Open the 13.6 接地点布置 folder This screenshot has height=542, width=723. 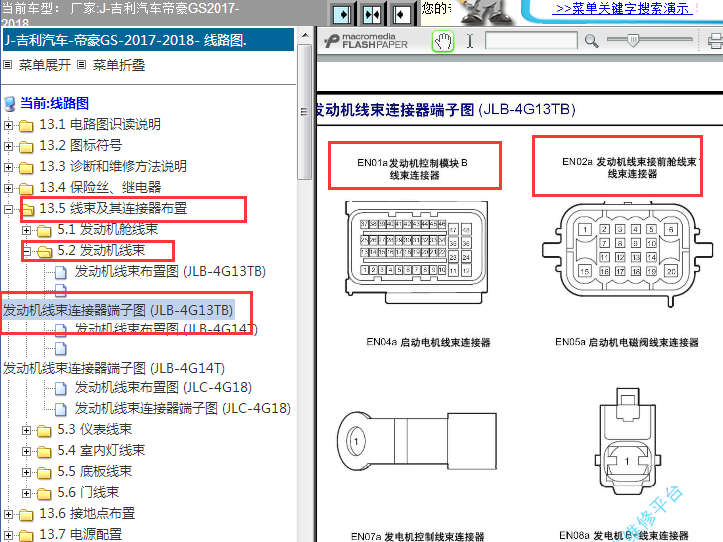(x=87, y=513)
